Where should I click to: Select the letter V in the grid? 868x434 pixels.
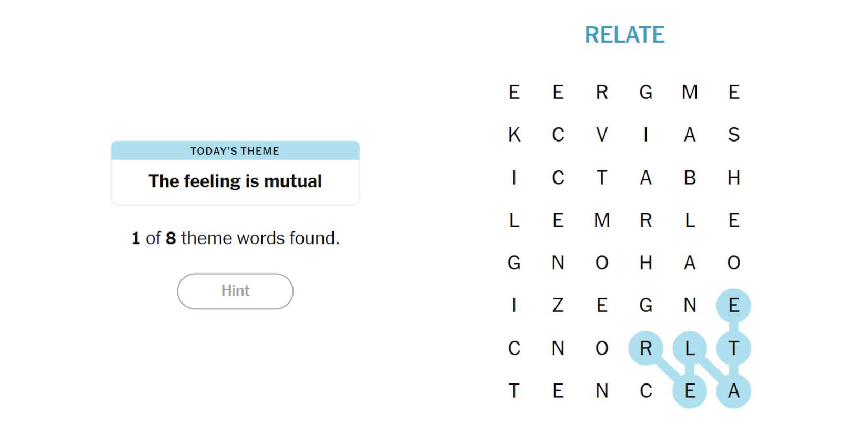point(602,135)
